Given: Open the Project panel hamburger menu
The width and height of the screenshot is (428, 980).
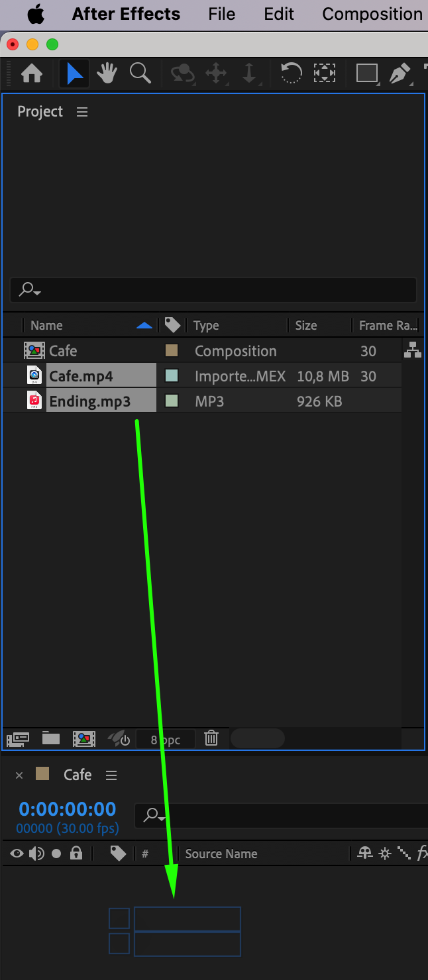Looking at the screenshot, I should (x=82, y=112).
